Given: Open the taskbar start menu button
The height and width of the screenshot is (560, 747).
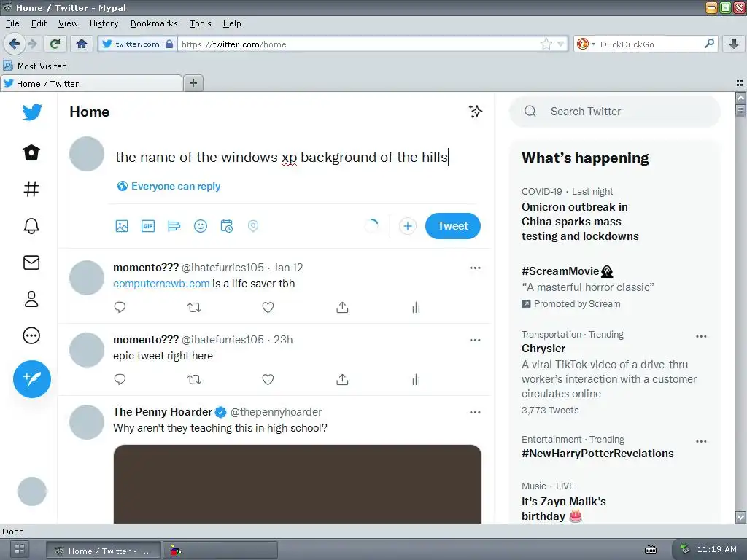Looking at the screenshot, I should [20, 550].
